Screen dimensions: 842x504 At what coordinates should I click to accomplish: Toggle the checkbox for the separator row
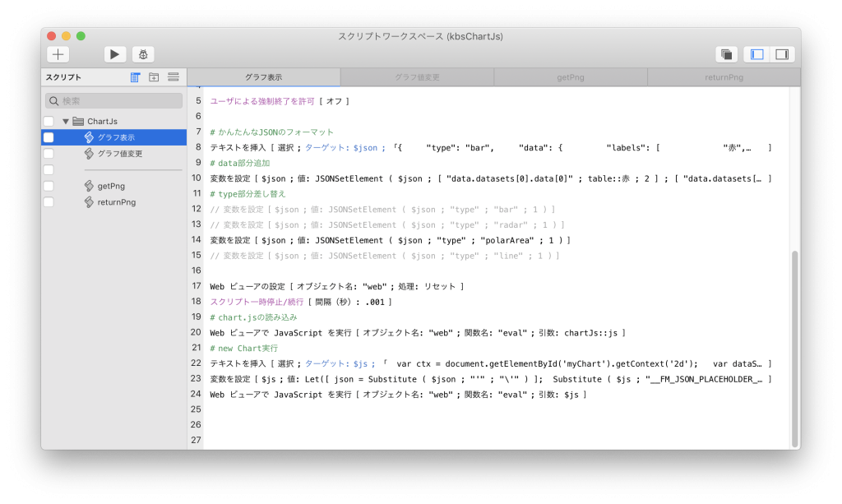pyautogui.click(x=49, y=169)
